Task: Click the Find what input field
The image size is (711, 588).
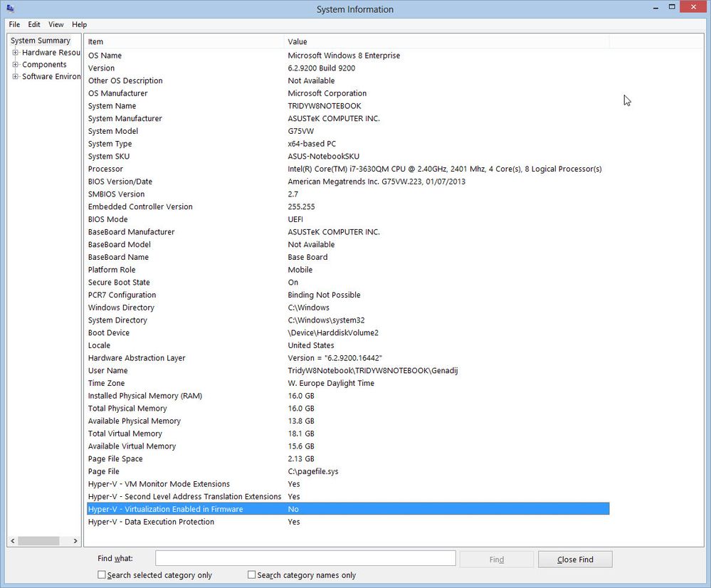Action: tap(305, 558)
